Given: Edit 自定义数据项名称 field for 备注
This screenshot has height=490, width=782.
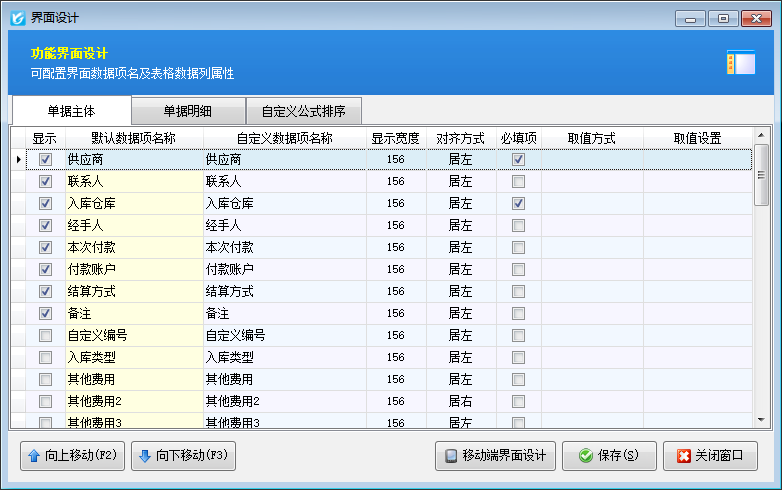Looking at the screenshot, I should [284, 314].
